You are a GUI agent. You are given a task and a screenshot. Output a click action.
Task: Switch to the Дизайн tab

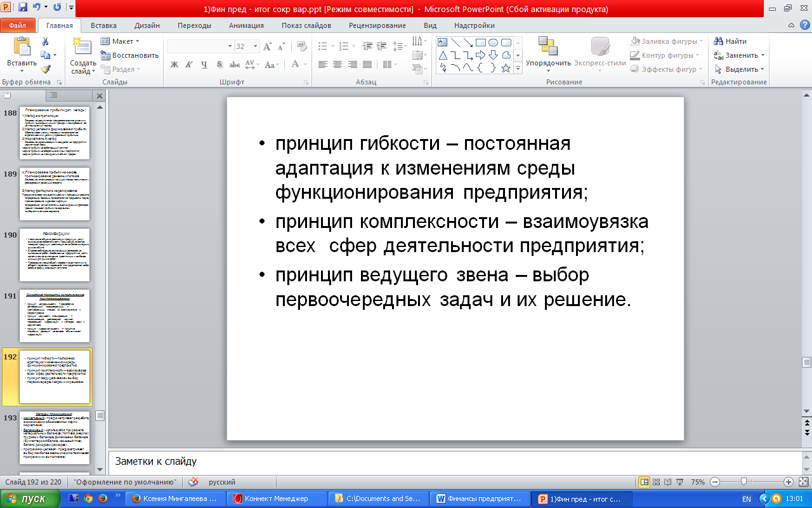(x=147, y=25)
